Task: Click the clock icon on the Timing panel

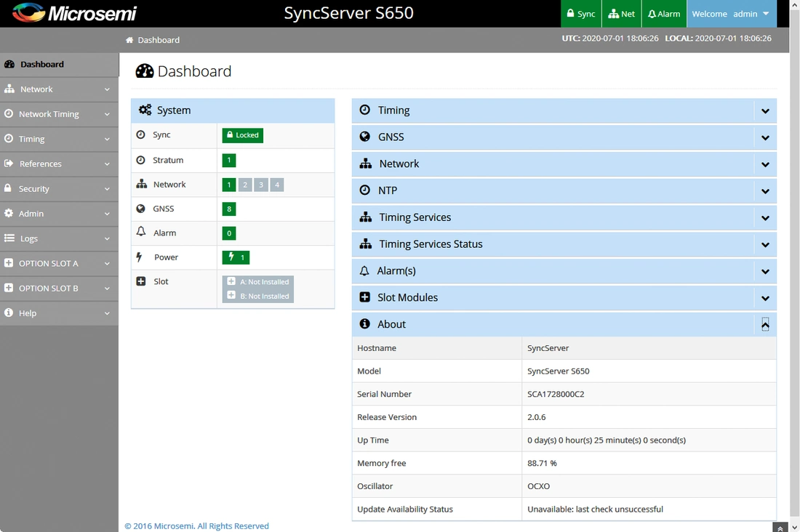Action: (365, 110)
